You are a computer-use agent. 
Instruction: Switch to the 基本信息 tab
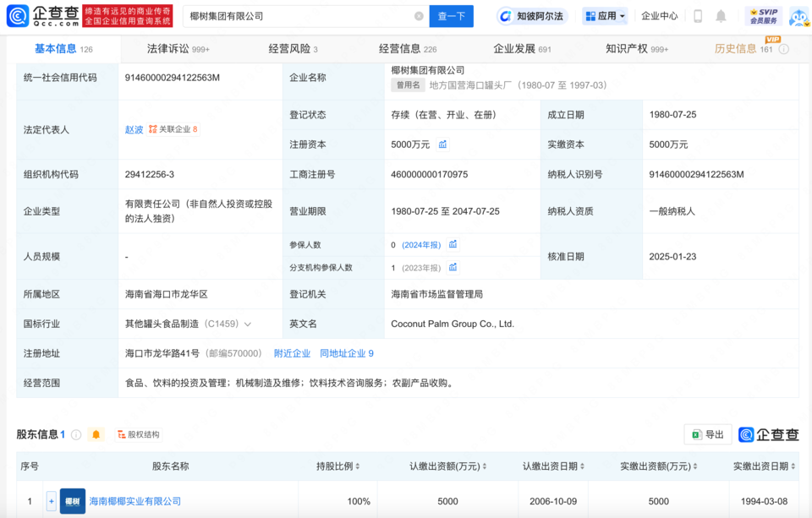(x=63, y=49)
